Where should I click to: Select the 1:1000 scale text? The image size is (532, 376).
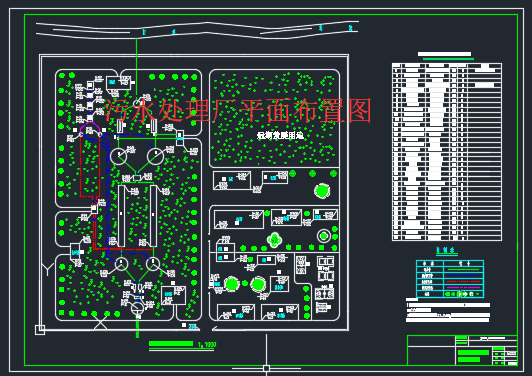207,344
